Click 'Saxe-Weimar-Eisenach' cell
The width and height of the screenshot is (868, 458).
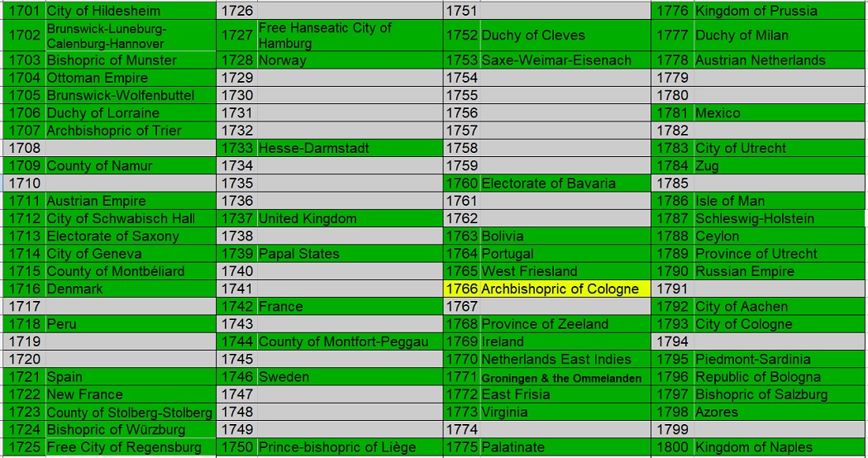click(x=565, y=60)
